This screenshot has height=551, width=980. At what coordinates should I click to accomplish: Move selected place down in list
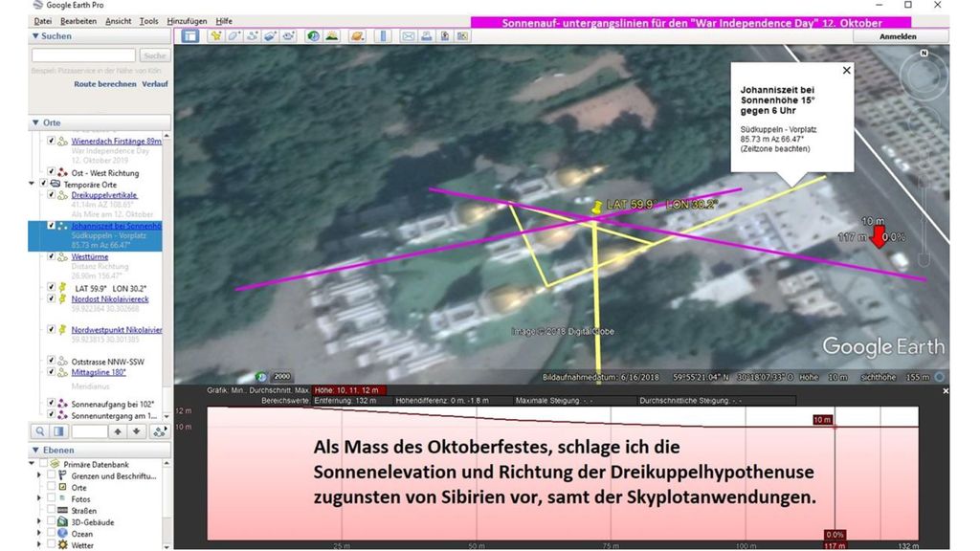click(x=136, y=431)
